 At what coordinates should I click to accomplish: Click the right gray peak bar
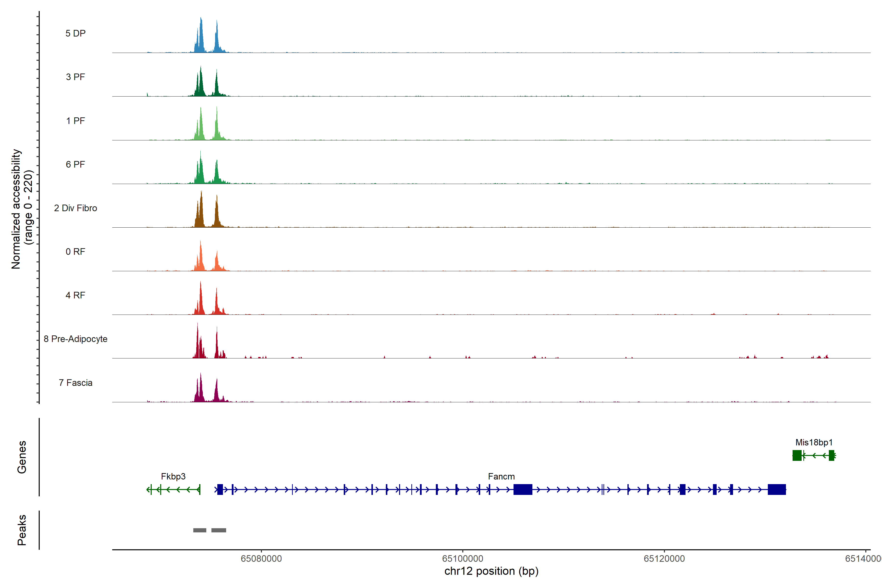point(219,530)
